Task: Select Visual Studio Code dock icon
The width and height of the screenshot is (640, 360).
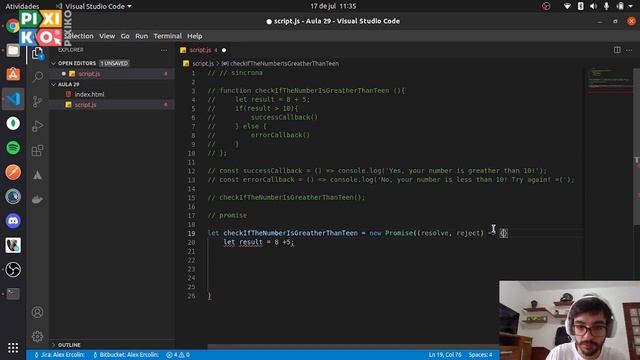Action: pyautogui.click(x=13, y=99)
